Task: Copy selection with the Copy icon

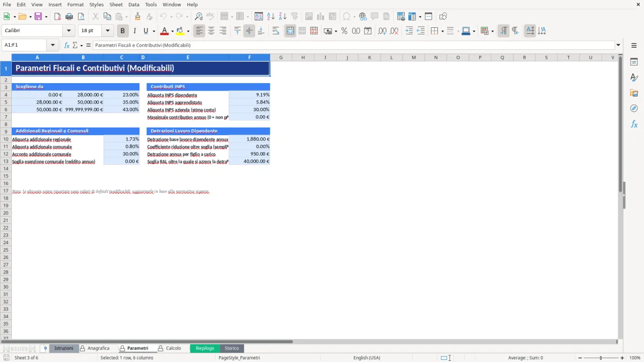Action: coord(107,17)
